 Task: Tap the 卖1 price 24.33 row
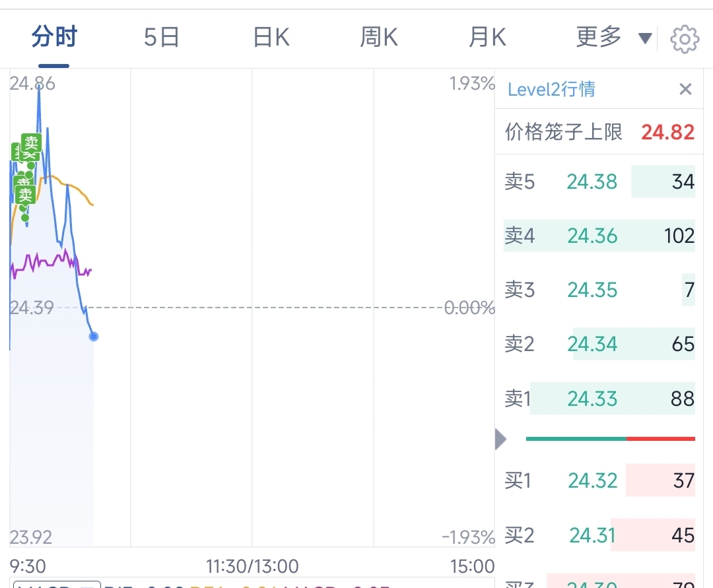(x=599, y=399)
